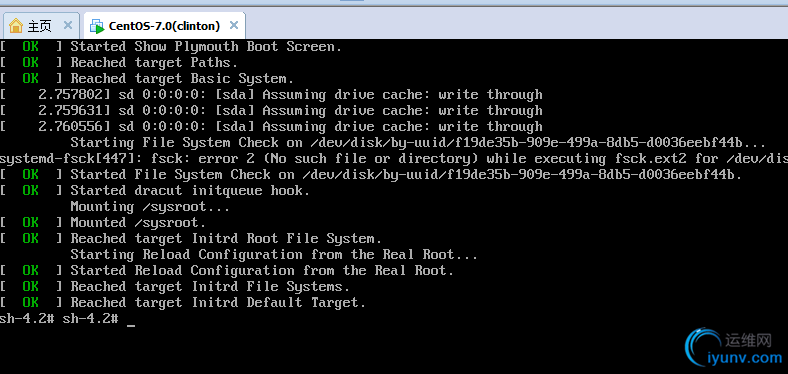
Task: Click the green OK beside Plymouth Boot Screen
Action: [31, 47]
